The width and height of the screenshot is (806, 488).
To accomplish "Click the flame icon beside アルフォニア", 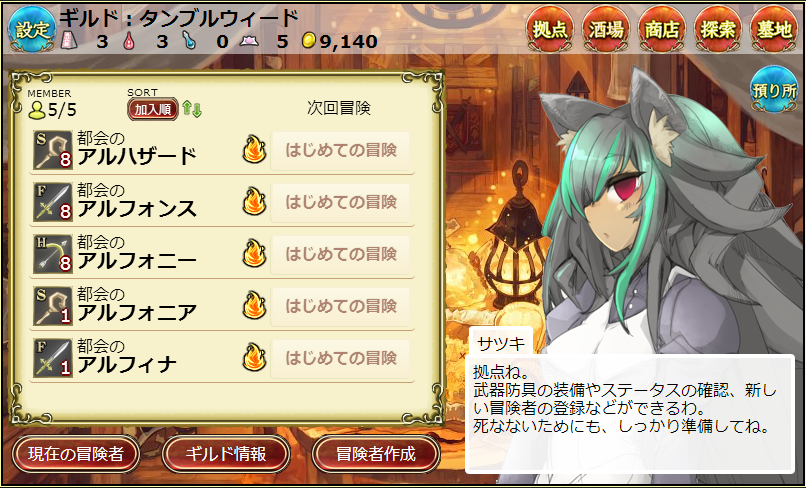I will coord(254,305).
